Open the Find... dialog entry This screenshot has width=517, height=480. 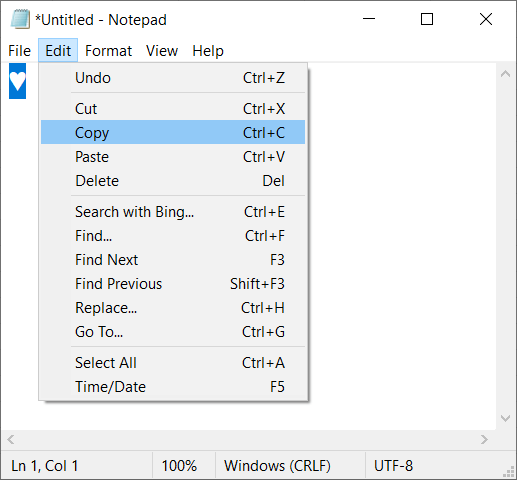173,235
